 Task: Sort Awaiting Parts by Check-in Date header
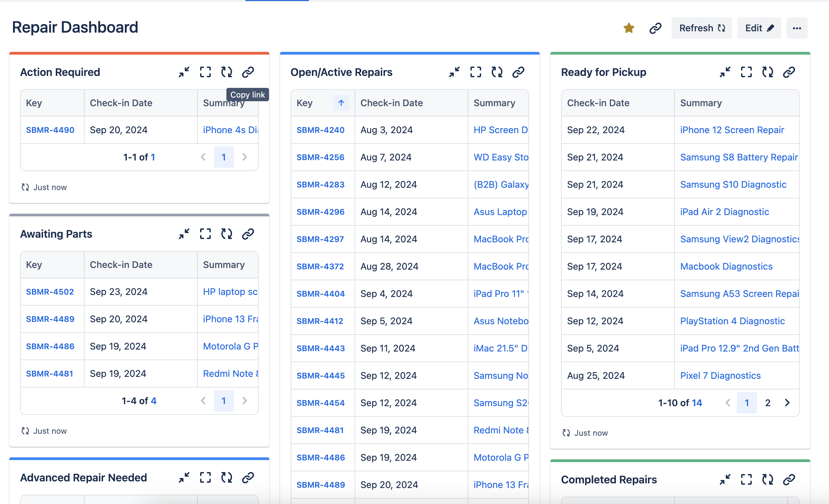click(x=121, y=265)
